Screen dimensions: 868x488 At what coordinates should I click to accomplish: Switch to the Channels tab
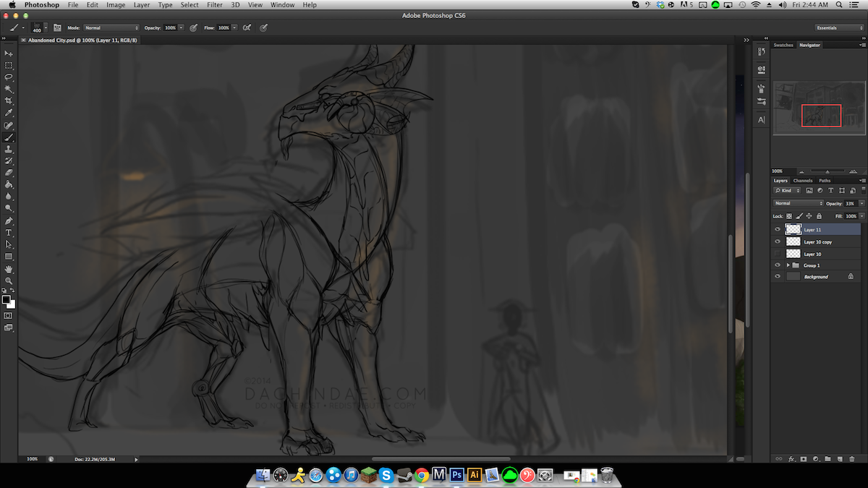[x=803, y=181]
